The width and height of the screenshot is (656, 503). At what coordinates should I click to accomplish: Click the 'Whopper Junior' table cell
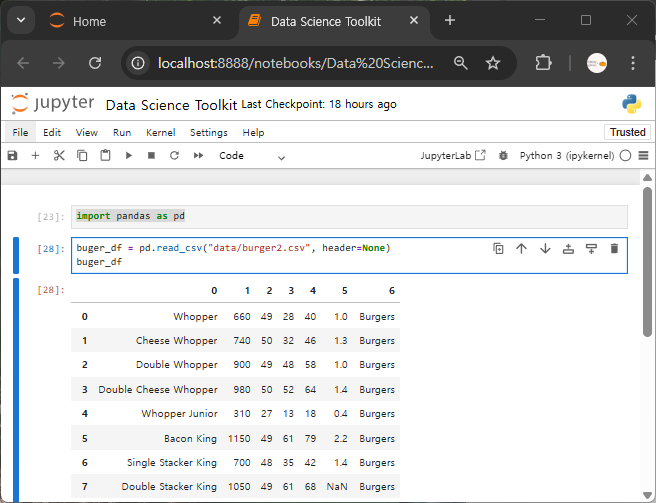(x=179, y=414)
